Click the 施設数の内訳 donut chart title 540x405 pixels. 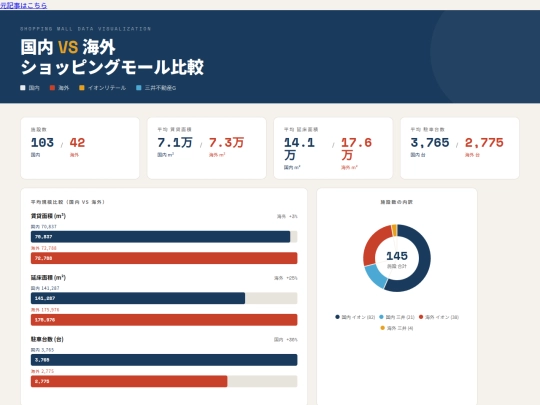pyautogui.click(x=397, y=202)
